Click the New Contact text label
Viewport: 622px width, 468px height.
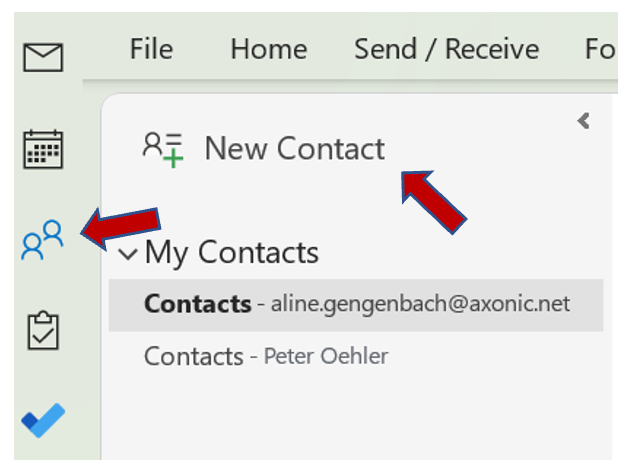coord(294,149)
